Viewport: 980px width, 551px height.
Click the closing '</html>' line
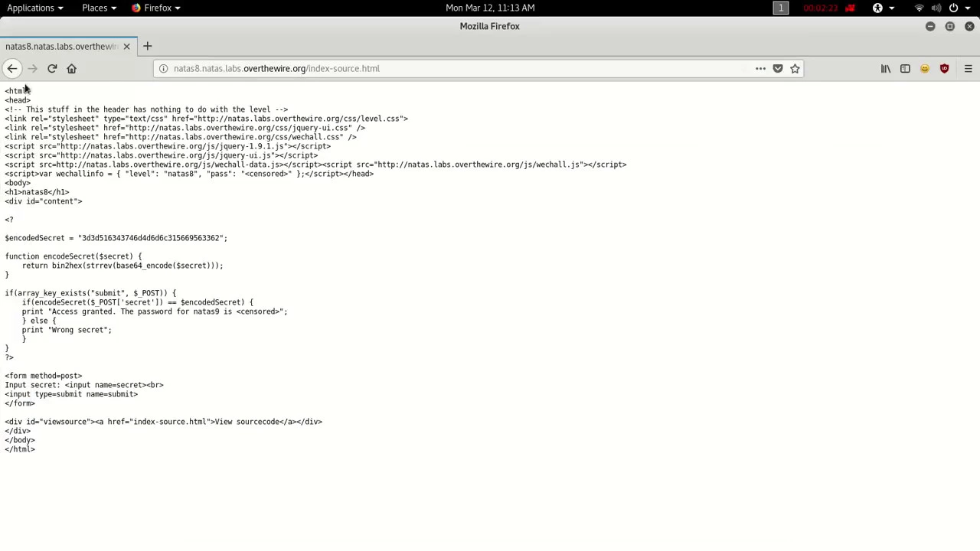pos(20,449)
